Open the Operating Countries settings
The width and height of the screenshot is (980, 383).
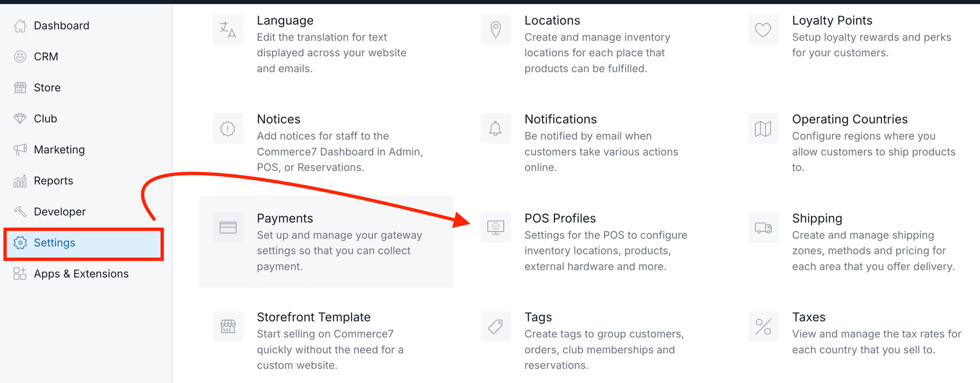coord(850,119)
